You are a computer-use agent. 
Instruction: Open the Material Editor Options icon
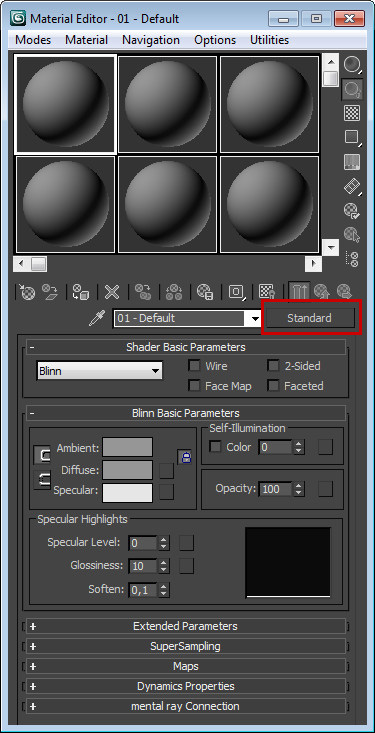352,210
